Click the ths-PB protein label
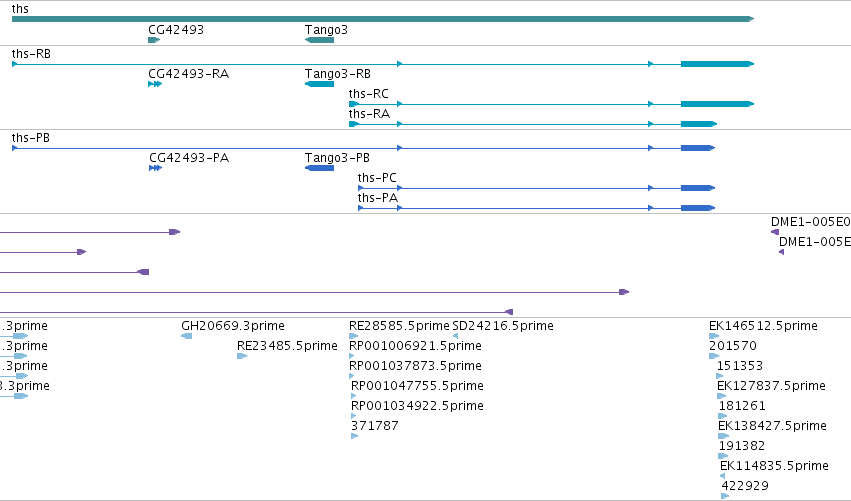 [x=30, y=138]
